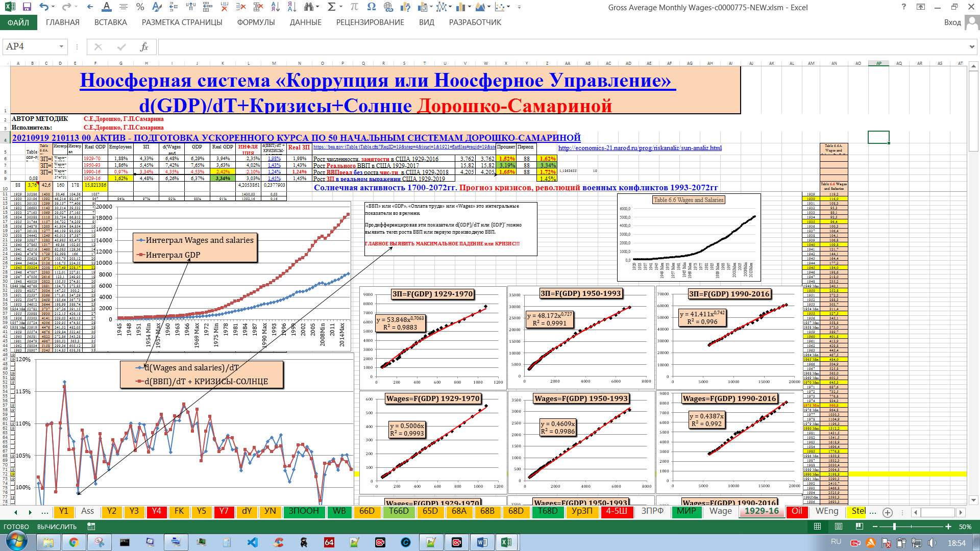Click the AutoSum sigma icon
The height and width of the screenshot is (551, 980).
click(x=331, y=7)
